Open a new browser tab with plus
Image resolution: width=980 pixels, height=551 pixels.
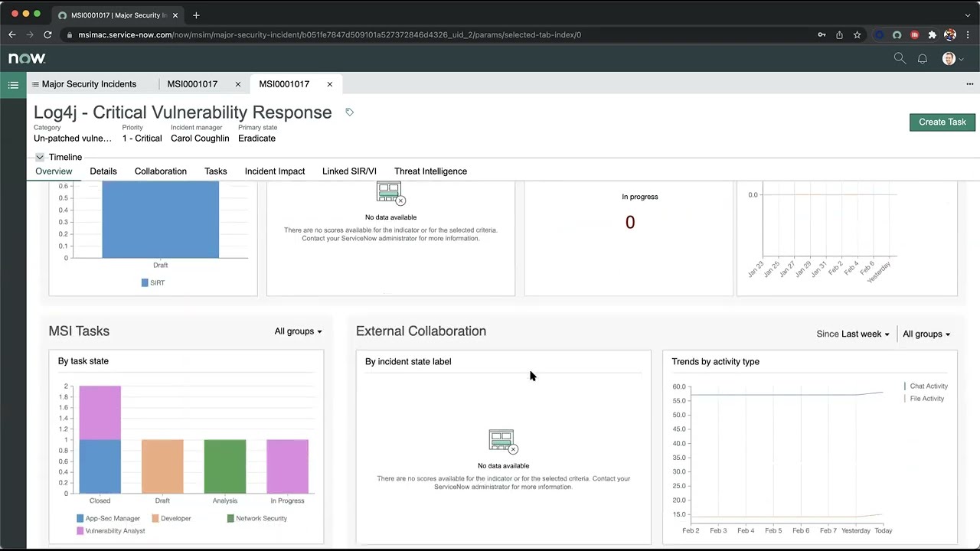click(x=196, y=15)
